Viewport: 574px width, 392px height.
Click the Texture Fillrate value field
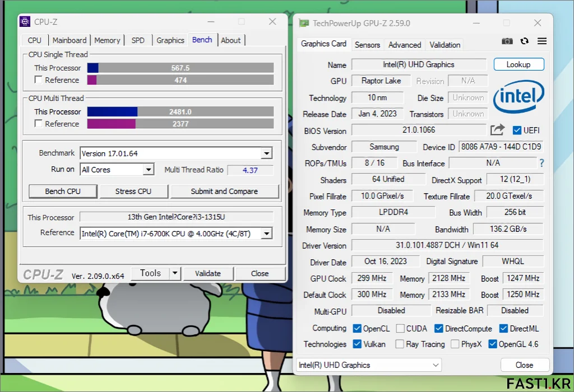(509, 196)
